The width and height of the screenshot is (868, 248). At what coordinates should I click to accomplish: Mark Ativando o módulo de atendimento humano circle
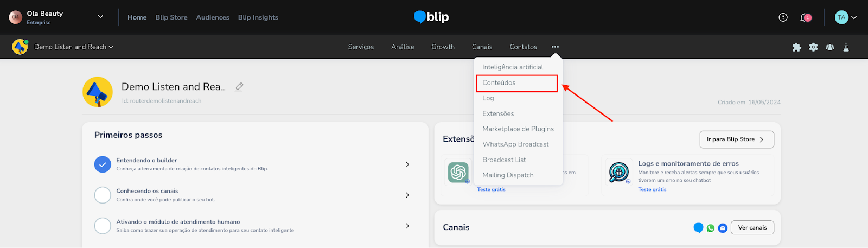[103, 226]
